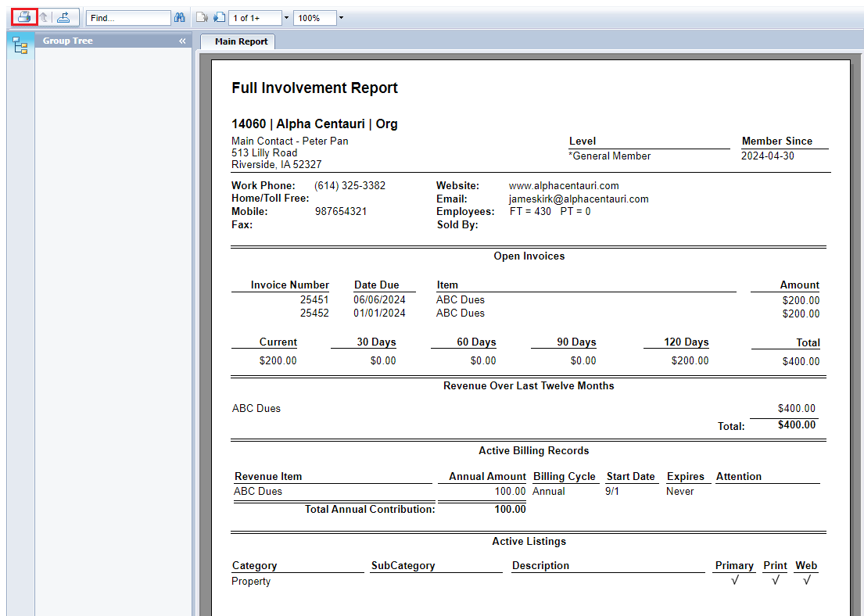Click the Export report icon
The height and width of the screenshot is (616, 864).
click(63, 17)
